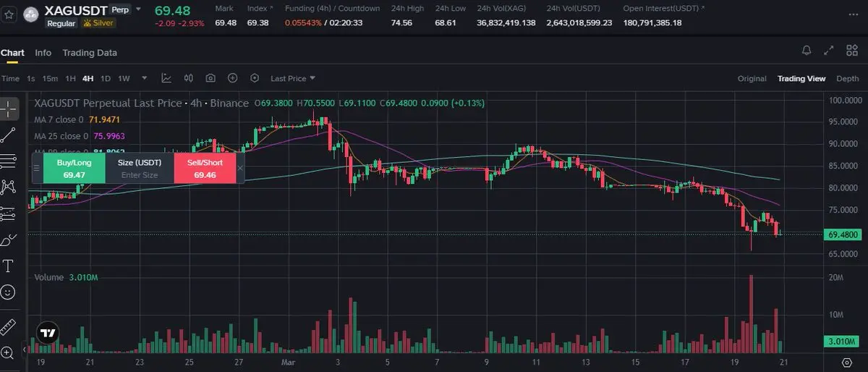Grab the order widget drag handle
868x372 pixels.
tap(36, 168)
